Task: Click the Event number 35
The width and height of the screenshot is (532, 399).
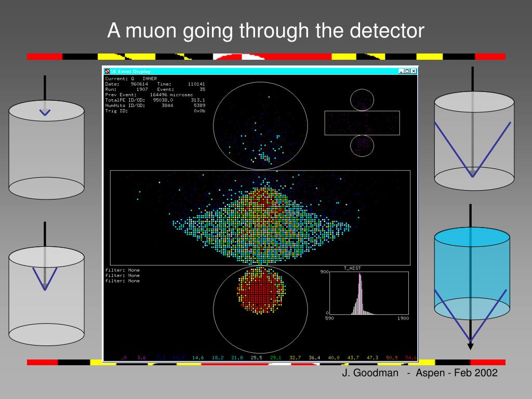Action: pos(202,89)
